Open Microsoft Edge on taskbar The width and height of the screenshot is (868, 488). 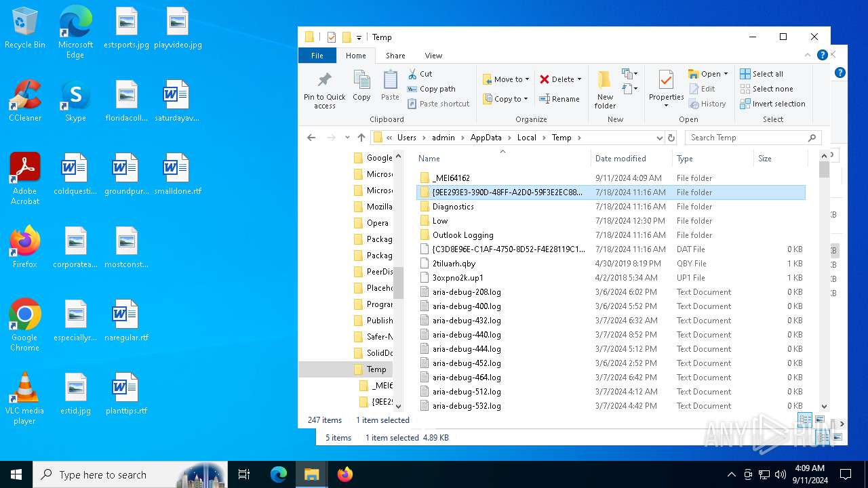click(279, 474)
